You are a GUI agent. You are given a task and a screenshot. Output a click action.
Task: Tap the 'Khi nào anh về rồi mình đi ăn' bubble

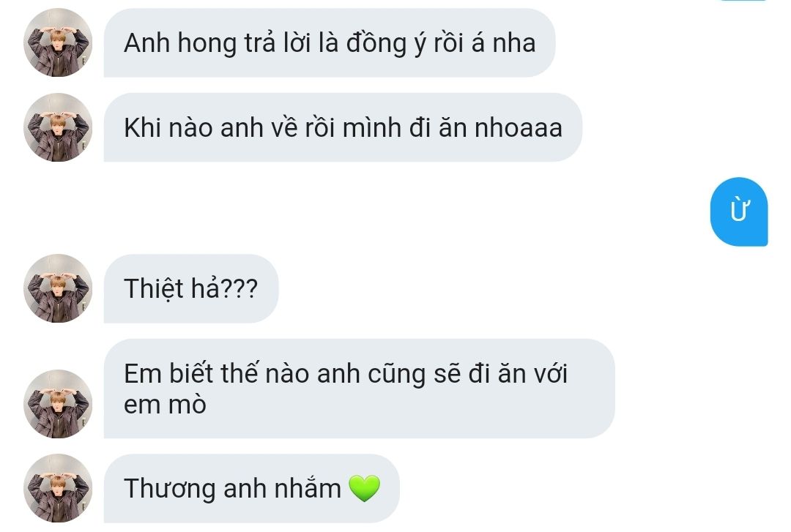[343, 127]
